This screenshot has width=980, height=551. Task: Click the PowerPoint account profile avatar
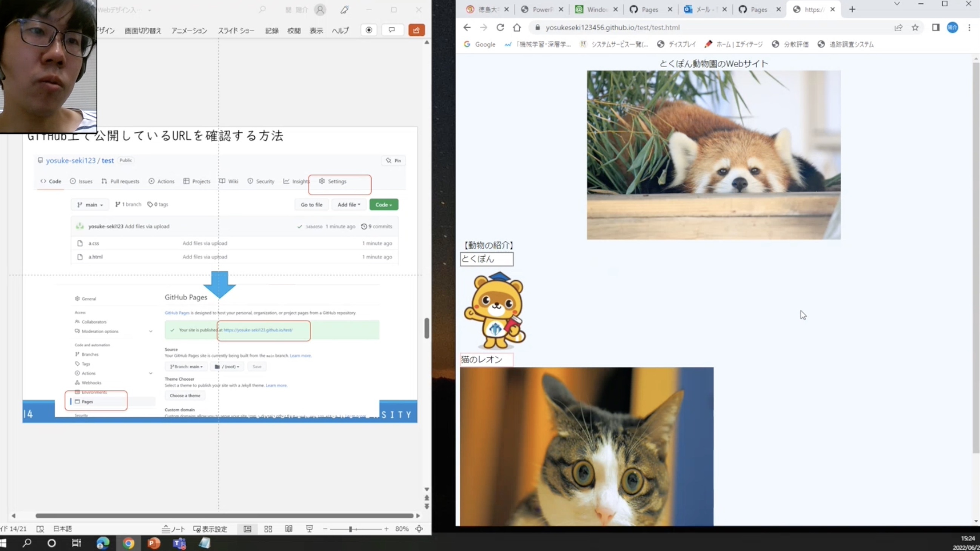point(321,9)
